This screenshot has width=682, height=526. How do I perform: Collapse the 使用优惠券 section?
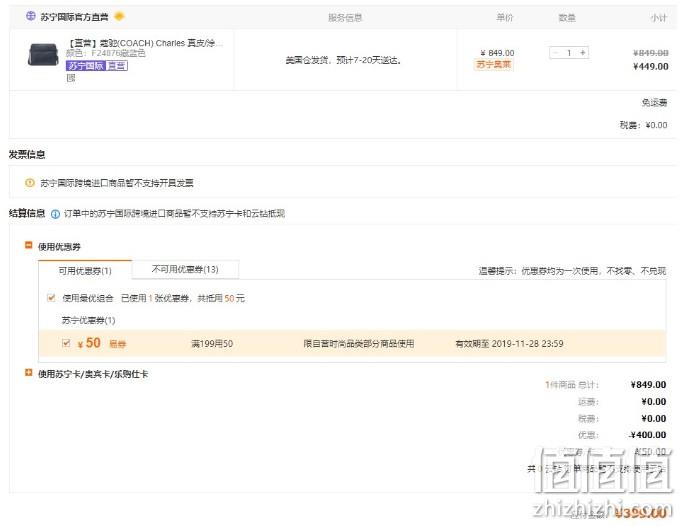[x=29, y=245]
